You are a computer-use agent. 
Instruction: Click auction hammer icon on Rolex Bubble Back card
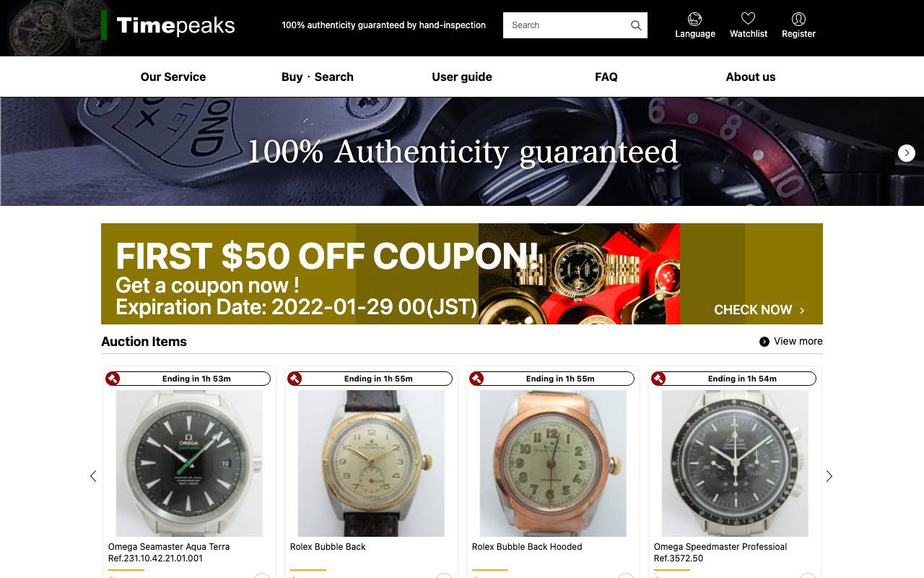[x=295, y=379]
